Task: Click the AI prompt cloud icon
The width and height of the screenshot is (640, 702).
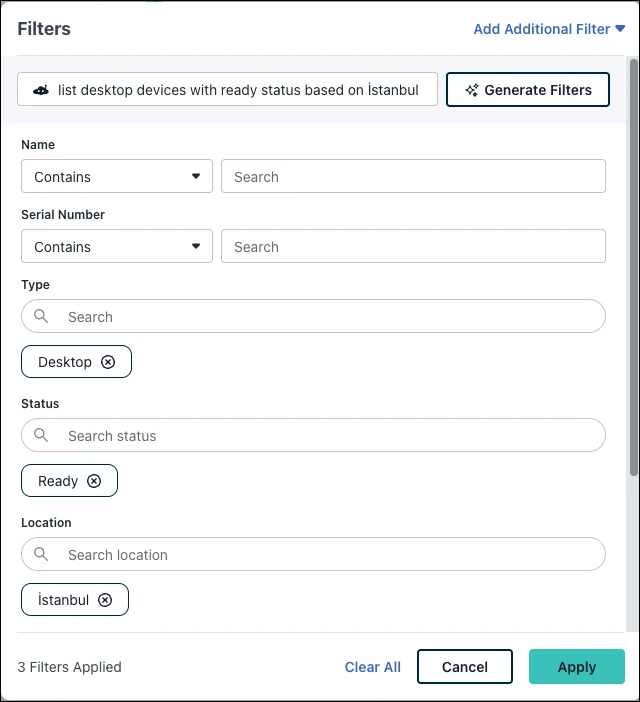Action: tap(41, 90)
